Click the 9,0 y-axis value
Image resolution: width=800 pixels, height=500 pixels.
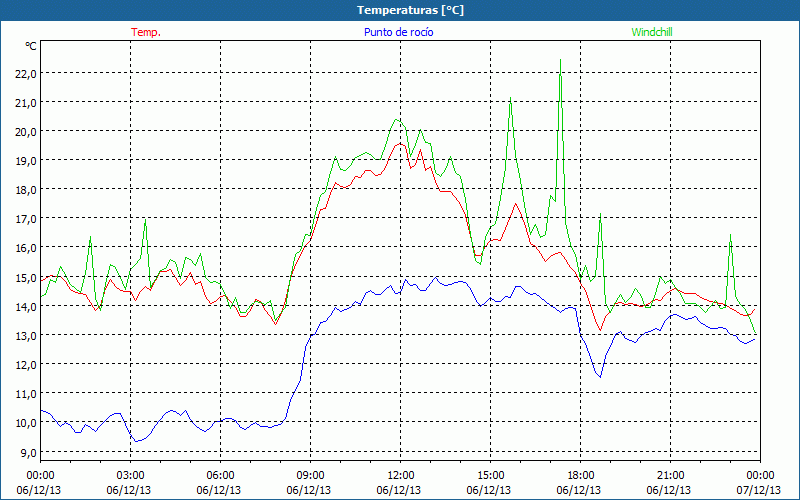click(x=28, y=452)
